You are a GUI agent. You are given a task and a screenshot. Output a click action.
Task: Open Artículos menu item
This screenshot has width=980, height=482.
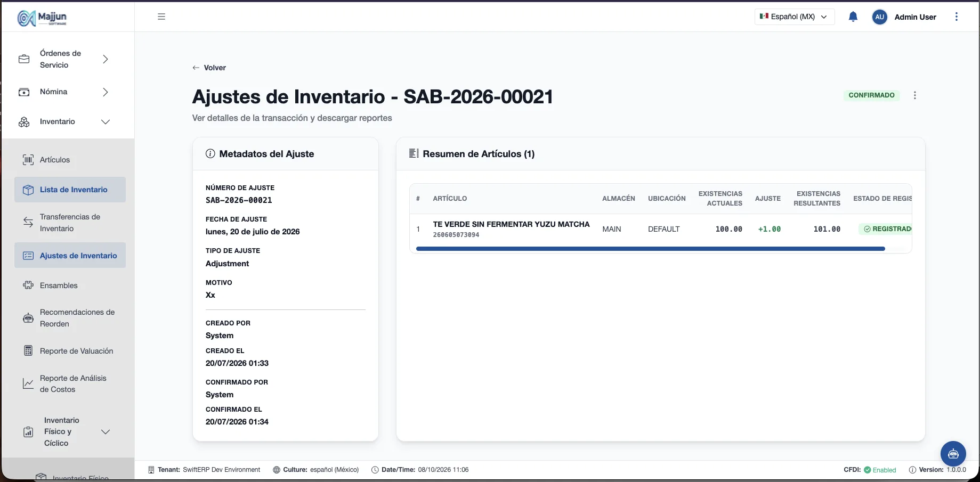click(70, 160)
